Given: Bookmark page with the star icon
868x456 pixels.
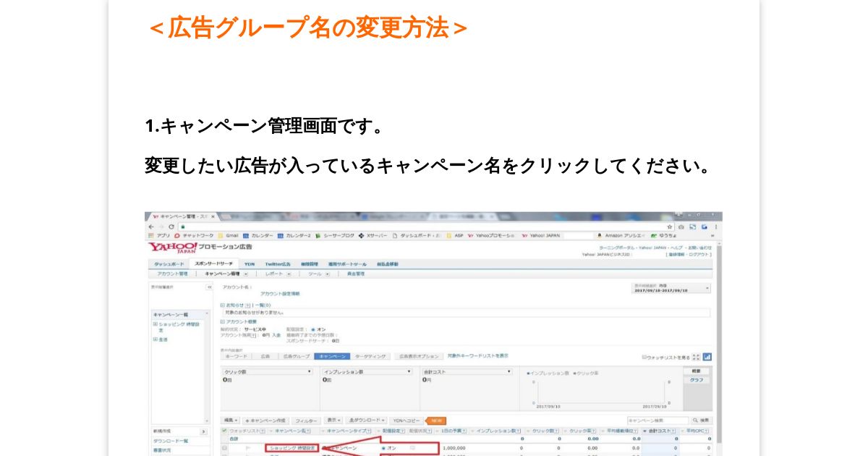Looking at the screenshot, I should click(670, 227).
